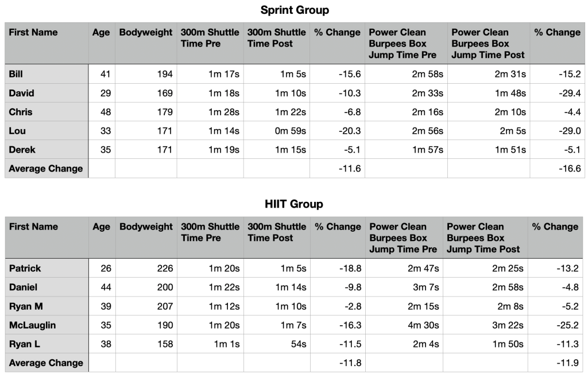Screen dimensions: 588x378
Task: Select Patrick's -18.8 percent change cell
Action: click(x=350, y=268)
